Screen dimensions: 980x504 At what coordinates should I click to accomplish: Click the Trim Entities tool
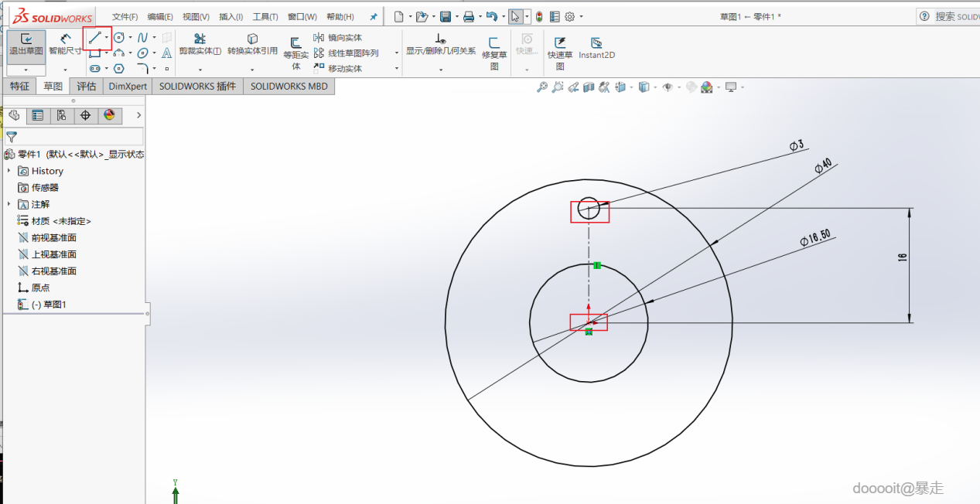[x=200, y=44]
